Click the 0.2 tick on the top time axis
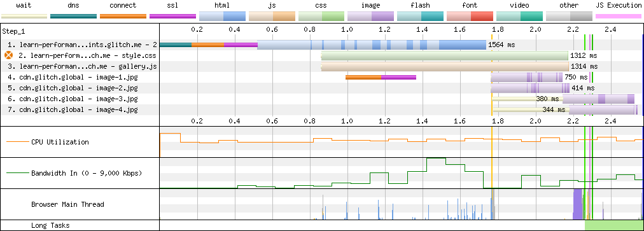Viewport: 644px width, 231px height. click(x=197, y=29)
